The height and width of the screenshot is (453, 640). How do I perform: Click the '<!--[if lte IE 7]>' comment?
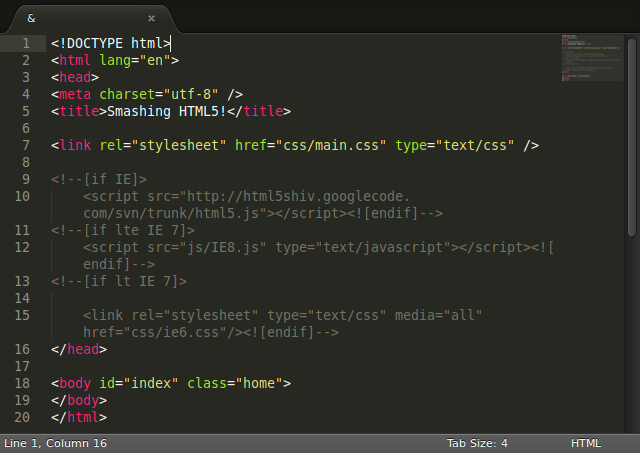coord(123,231)
